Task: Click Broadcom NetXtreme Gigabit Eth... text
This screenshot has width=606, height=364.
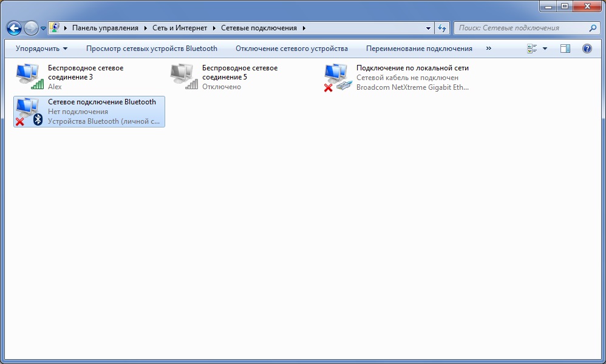Action: tap(412, 87)
